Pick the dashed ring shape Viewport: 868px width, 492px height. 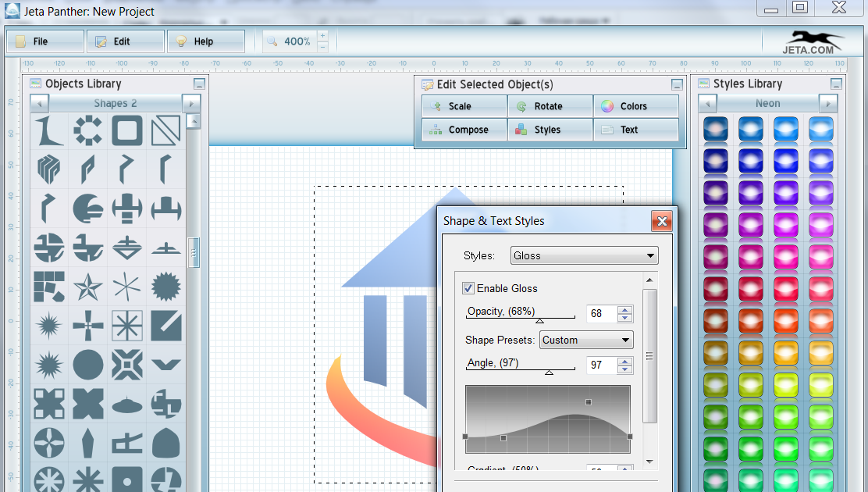click(x=88, y=130)
